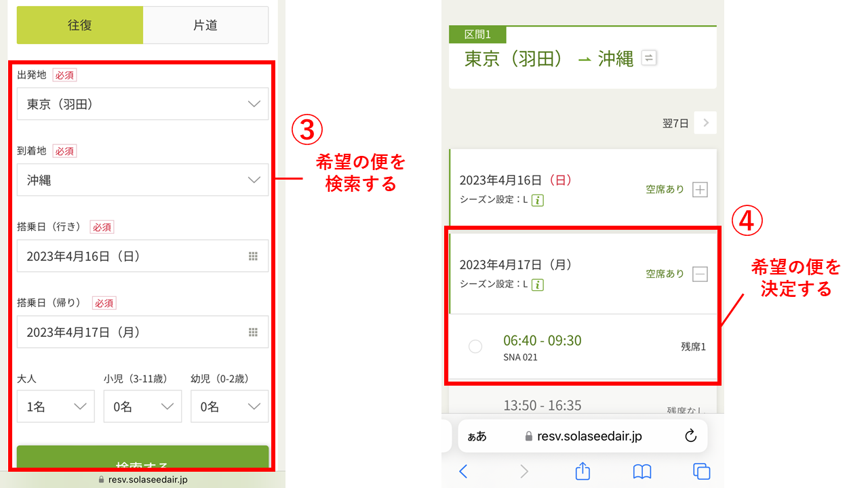Image resolution: width=868 pixels, height=488 pixels.
Task: Go to next 7 days with 翌7日 arrow
Action: pos(706,123)
